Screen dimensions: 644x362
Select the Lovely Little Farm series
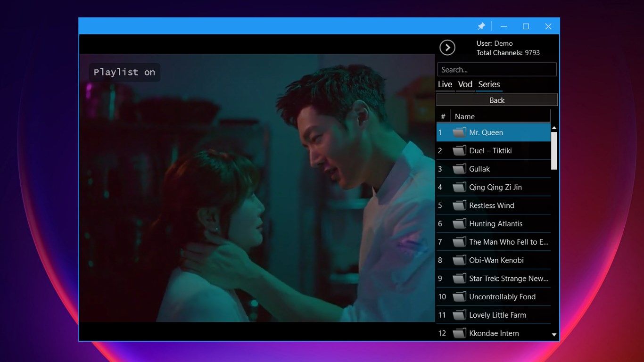pos(497,315)
